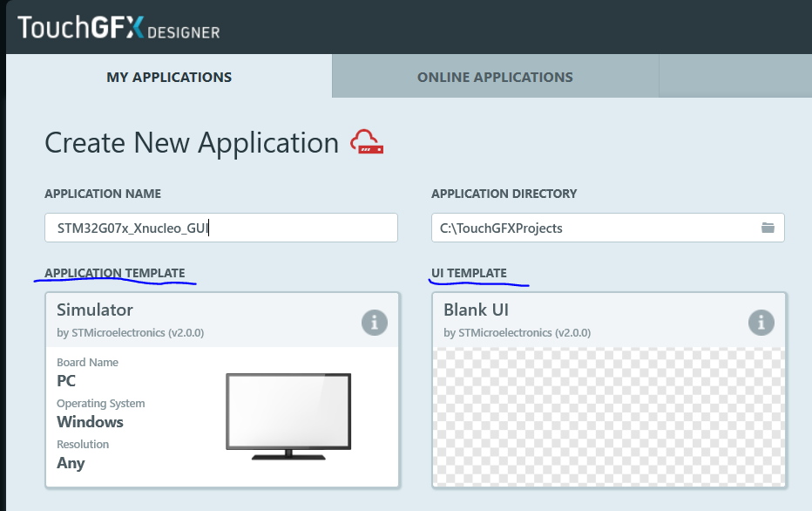
Task: Click the Board Name PC value
Action: click(x=66, y=381)
